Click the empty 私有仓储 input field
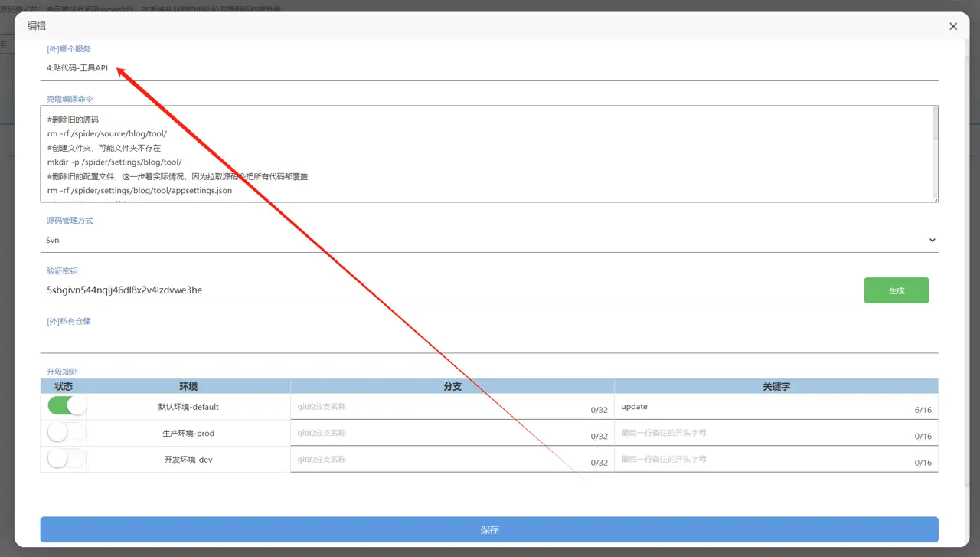The height and width of the screenshot is (557, 980). pyautogui.click(x=489, y=341)
